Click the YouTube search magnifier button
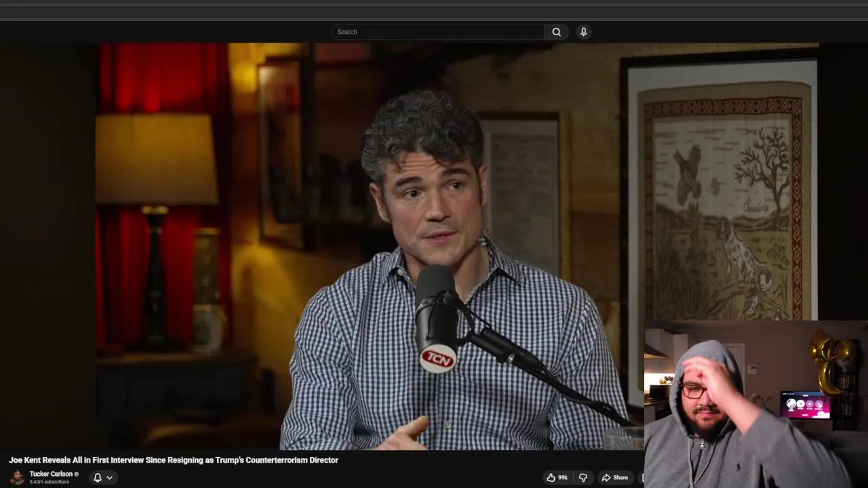Screen dimensions: 868x488 click(x=556, y=32)
